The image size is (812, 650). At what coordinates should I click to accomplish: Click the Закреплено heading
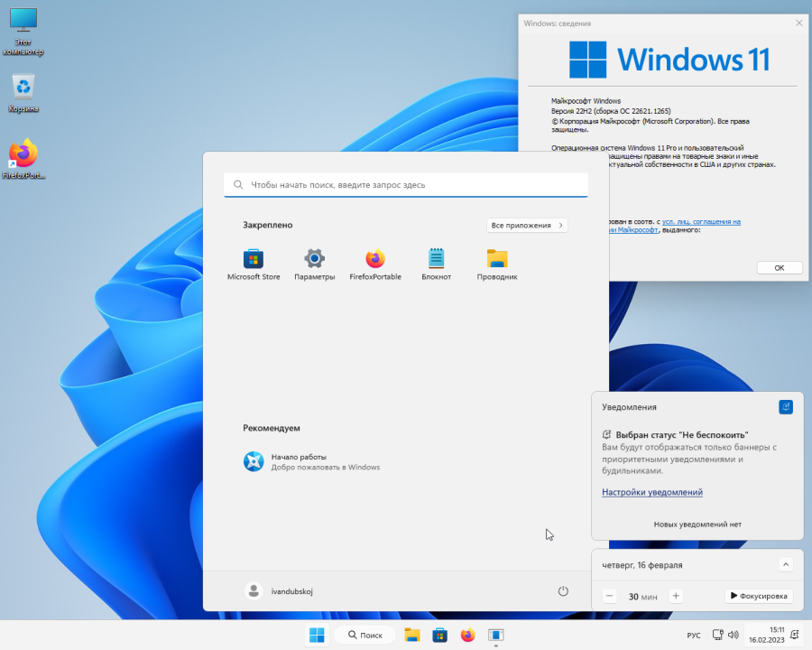[x=268, y=225]
